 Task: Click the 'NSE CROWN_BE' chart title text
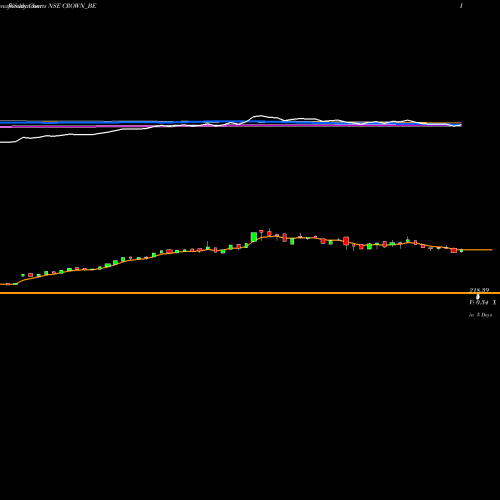pos(72,6)
